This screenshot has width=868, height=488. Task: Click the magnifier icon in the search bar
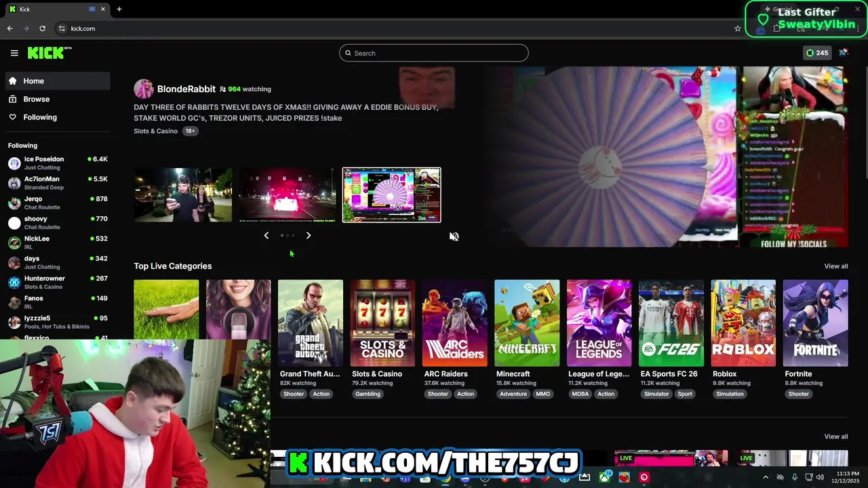coord(349,53)
